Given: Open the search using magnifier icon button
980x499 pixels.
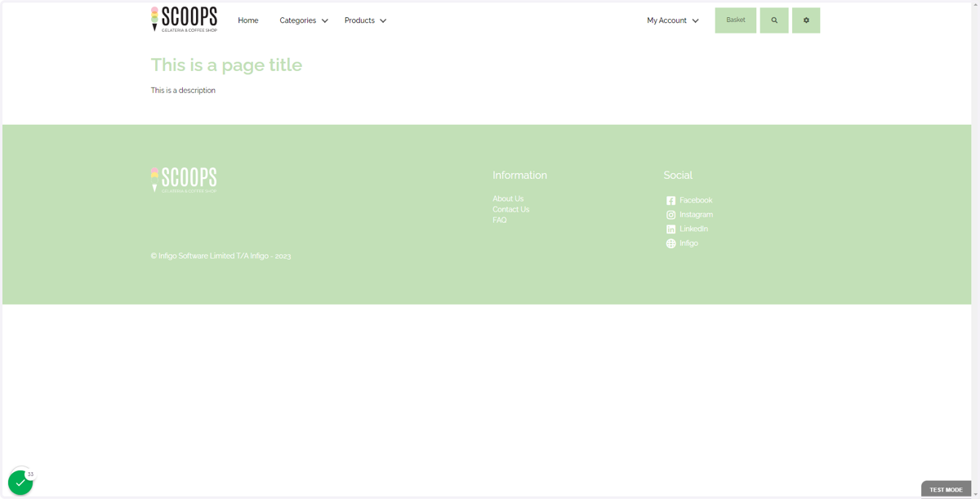Looking at the screenshot, I should click(x=774, y=20).
